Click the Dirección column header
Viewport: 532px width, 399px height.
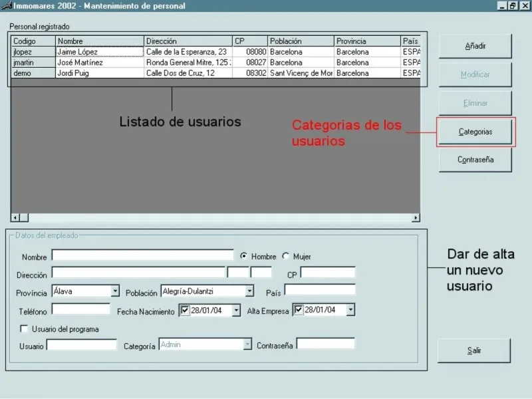(188, 41)
